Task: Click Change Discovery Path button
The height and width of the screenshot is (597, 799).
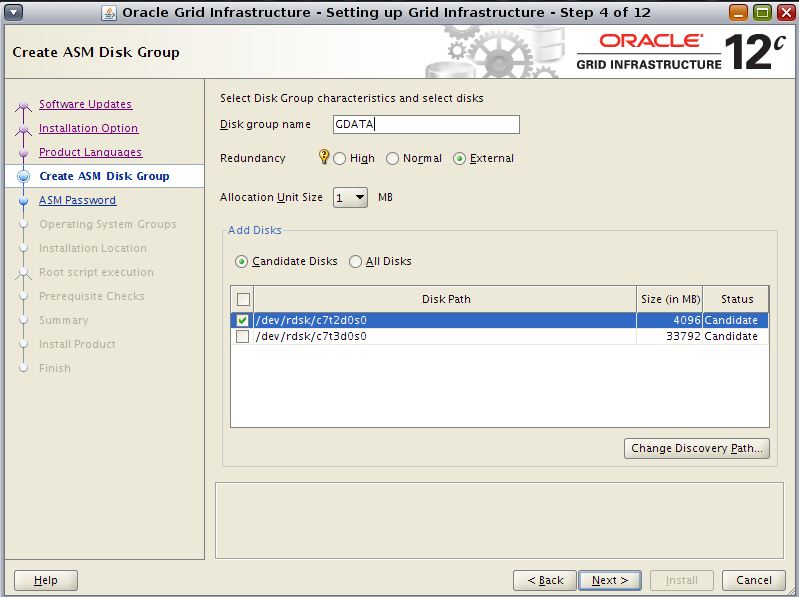Action: point(697,448)
